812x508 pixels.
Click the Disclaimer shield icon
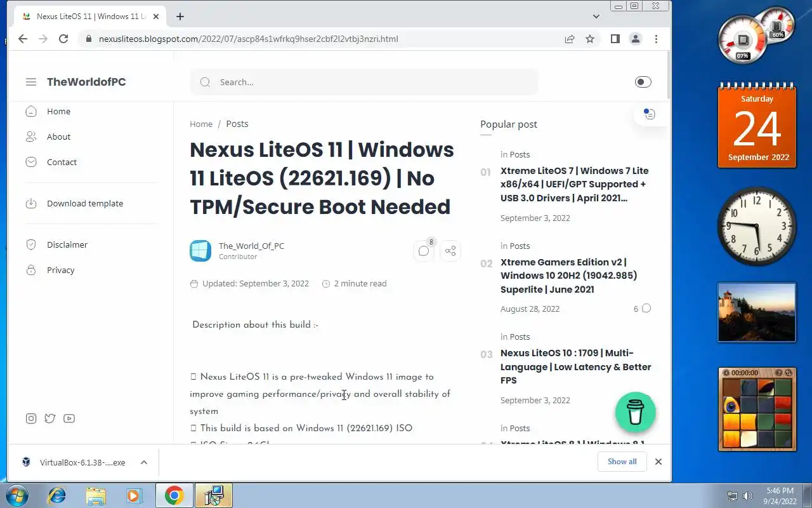click(31, 244)
